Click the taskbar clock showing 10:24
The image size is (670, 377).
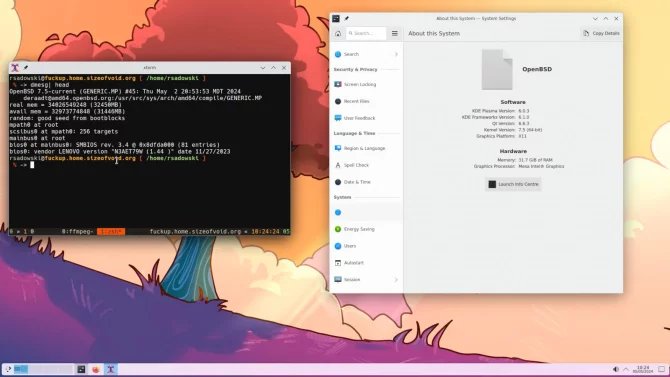click(x=643, y=369)
